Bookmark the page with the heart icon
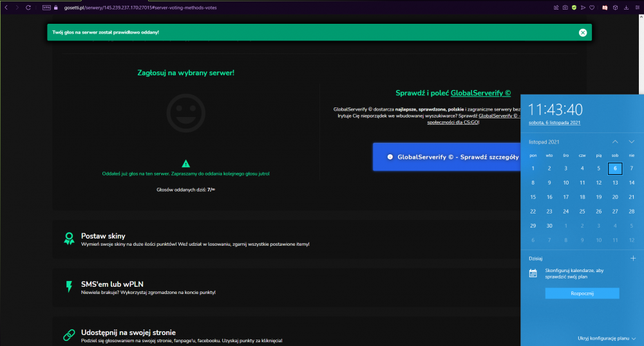The height and width of the screenshot is (346, 644). tap(592, 7)
